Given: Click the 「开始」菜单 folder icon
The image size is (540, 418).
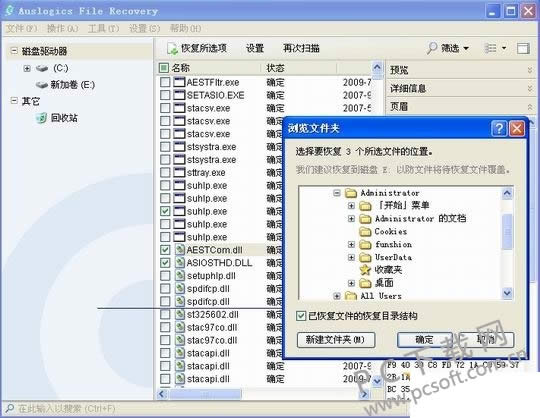Looking at the screenshot, I should coord(365,206).
